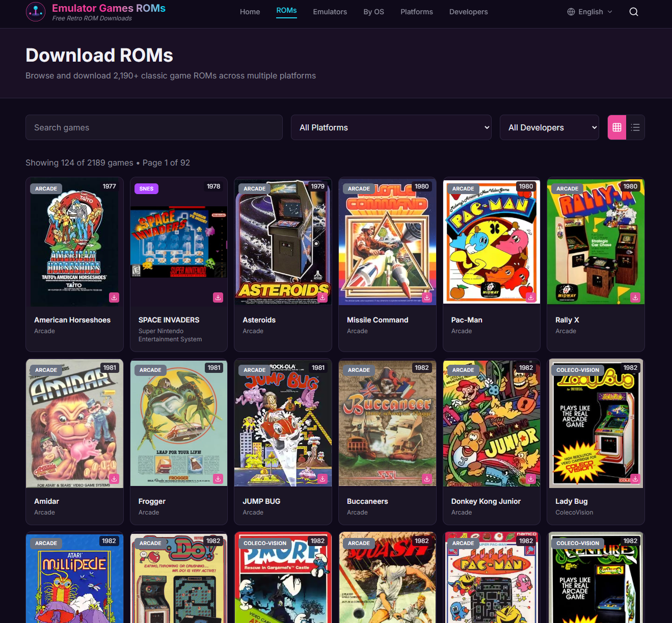Download SPACE INVADERS via pink download icon
The height and width of the screenshot is (623, 672).
point(218,297)
